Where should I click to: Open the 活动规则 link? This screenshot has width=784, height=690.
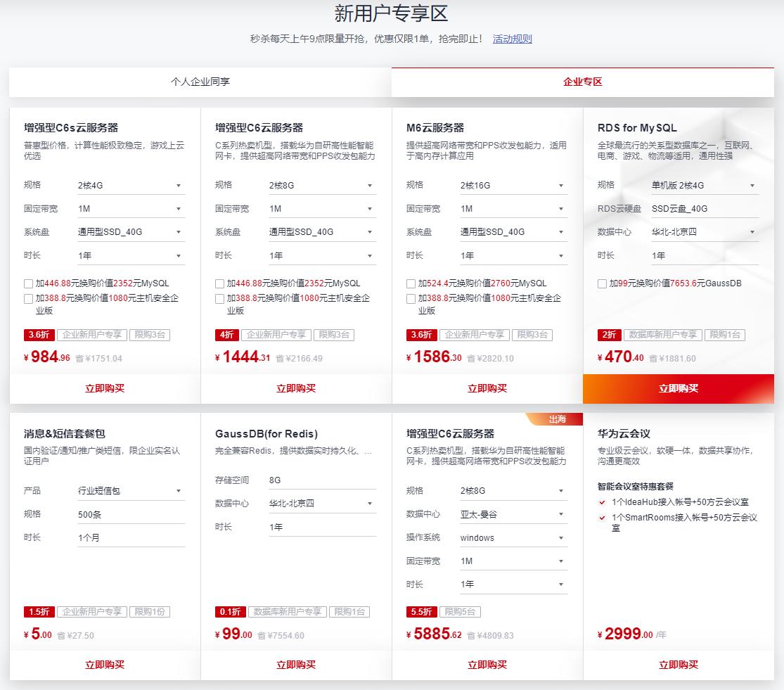pos(512,39)
